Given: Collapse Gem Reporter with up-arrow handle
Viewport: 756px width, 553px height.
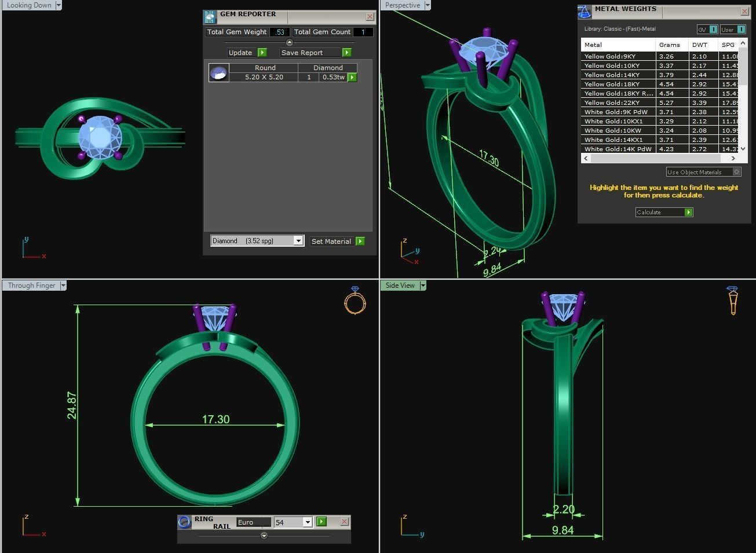Looking at the screenshot, I should pos(290,42).
